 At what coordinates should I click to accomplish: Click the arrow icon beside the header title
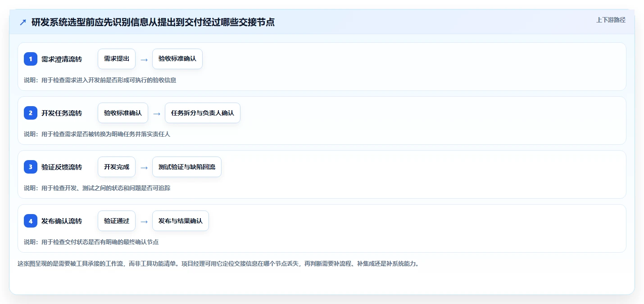(x=23, y=22)
